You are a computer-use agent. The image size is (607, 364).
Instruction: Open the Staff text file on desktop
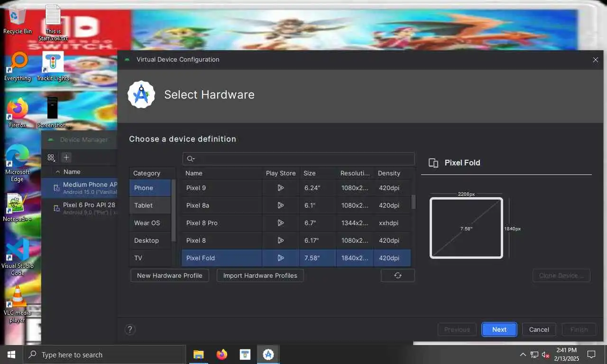[54, 23]
